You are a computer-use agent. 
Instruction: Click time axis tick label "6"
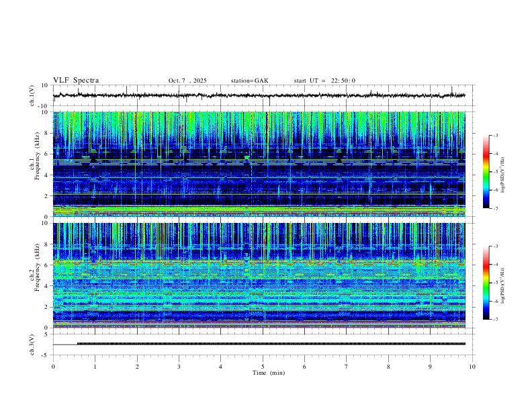pos(304,367)
